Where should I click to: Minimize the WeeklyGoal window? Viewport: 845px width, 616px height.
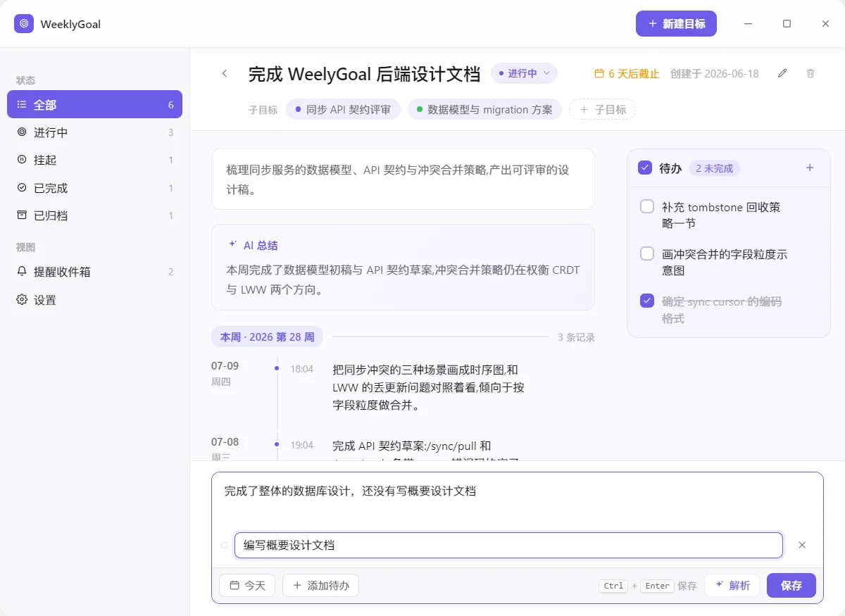[x=748, y=23]
